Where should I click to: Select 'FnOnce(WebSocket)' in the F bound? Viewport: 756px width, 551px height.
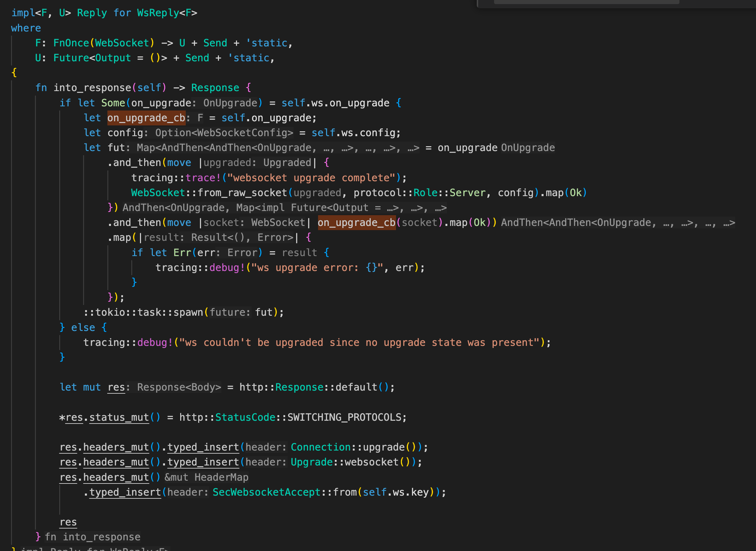pyautogui.click(x=104, y=43)
